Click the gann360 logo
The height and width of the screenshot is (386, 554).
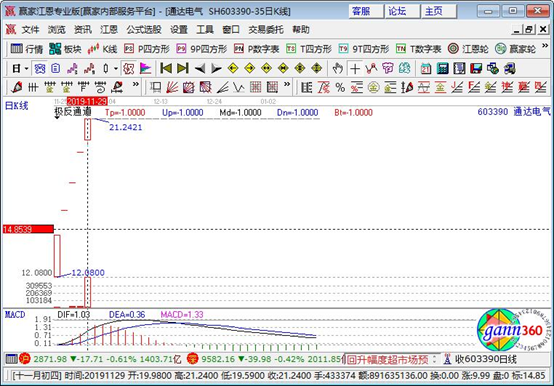pyautogui.click(x=513, y=330)
